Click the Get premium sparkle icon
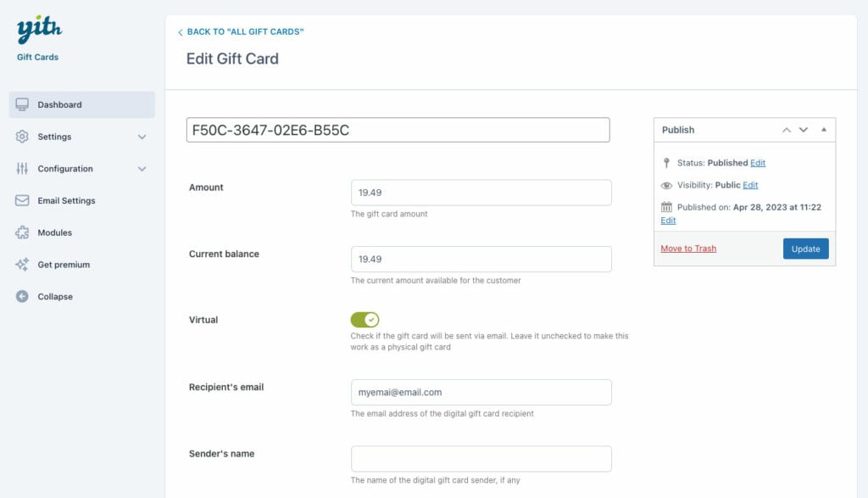 click(x=22, y=265)
